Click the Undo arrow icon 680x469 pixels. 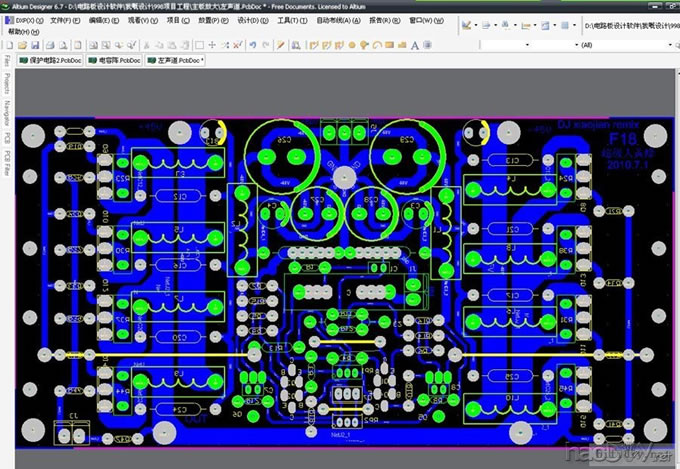coord(253,45)
